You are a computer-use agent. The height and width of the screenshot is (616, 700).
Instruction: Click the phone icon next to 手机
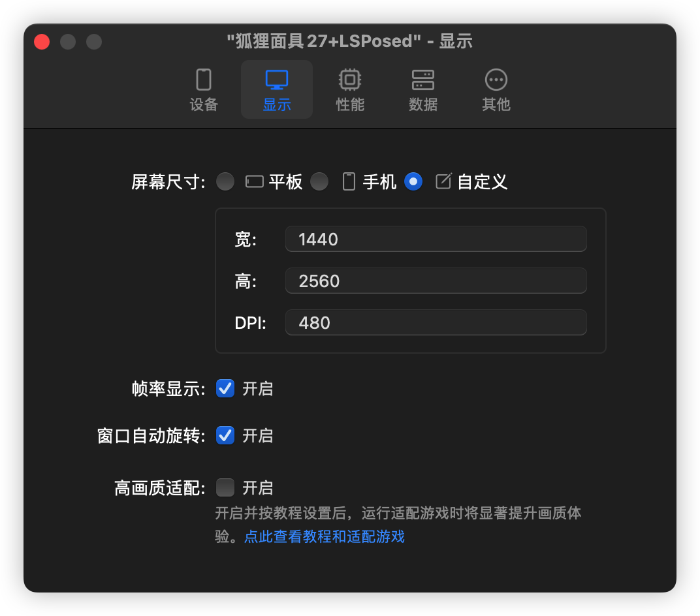pos(349,181)
